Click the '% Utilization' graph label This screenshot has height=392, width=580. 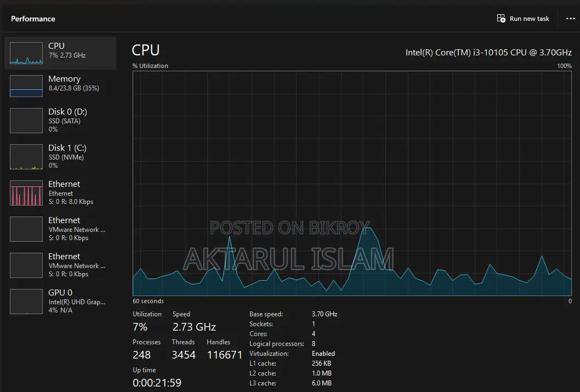[x=150, y=66]
